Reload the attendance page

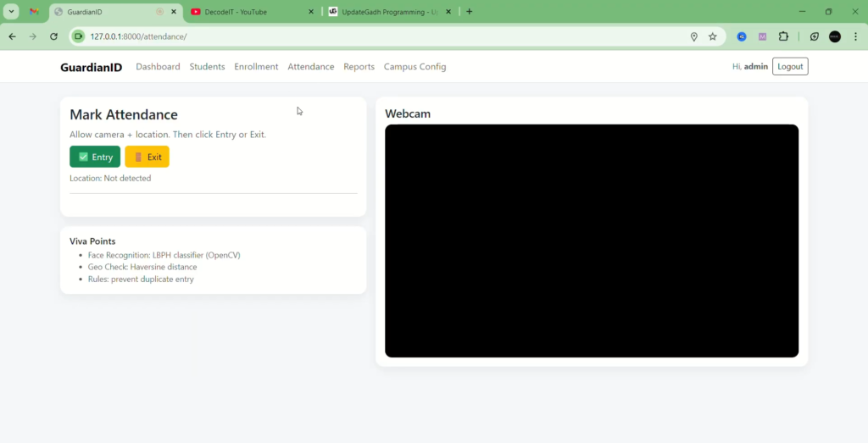pyautogui.click(x=53, y=36)
